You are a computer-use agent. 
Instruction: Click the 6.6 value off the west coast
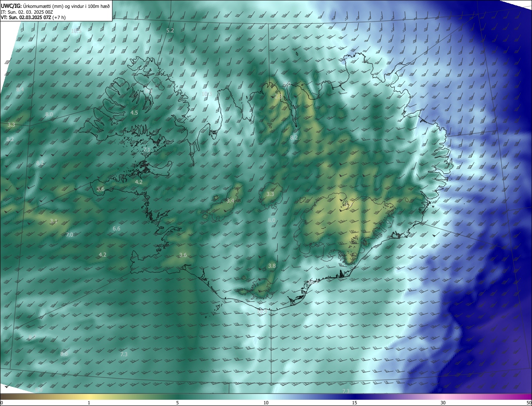point(116,228)
